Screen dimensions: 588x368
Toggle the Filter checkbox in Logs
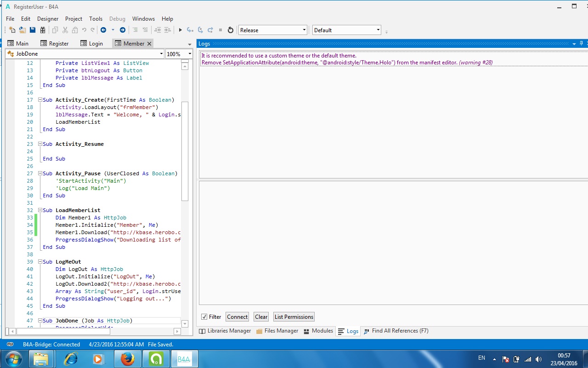click(204, 317)
